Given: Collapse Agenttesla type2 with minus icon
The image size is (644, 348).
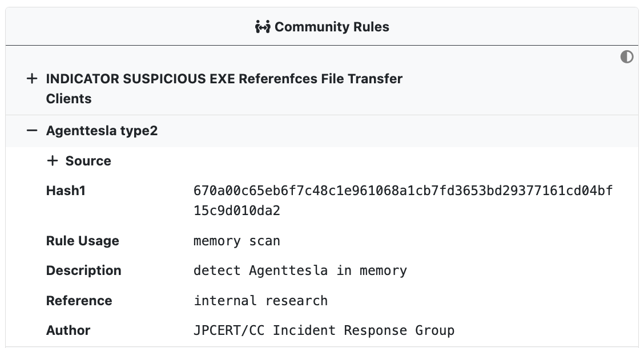Looking at the screenshot, I should (x=31, y=131).
